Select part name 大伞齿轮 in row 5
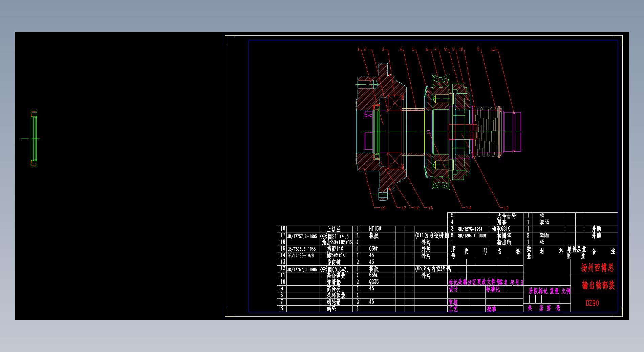 [x=506, y=216]
